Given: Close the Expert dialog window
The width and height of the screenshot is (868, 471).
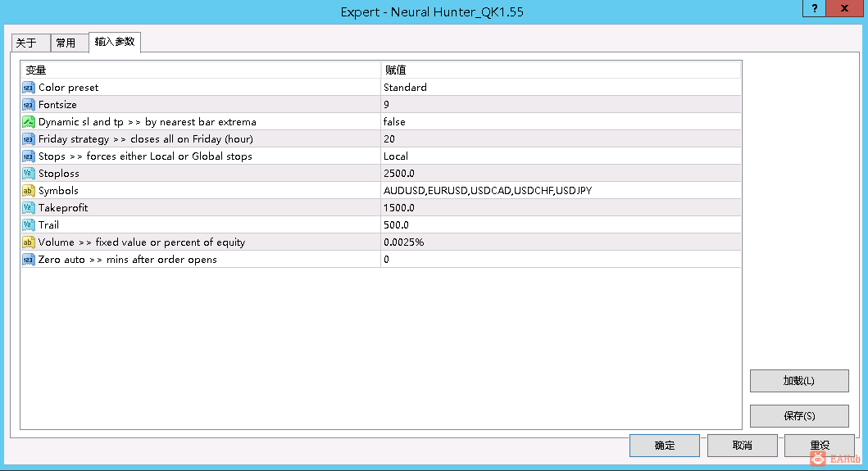Looking at the screenshot, I should click(x=844, y=8).
